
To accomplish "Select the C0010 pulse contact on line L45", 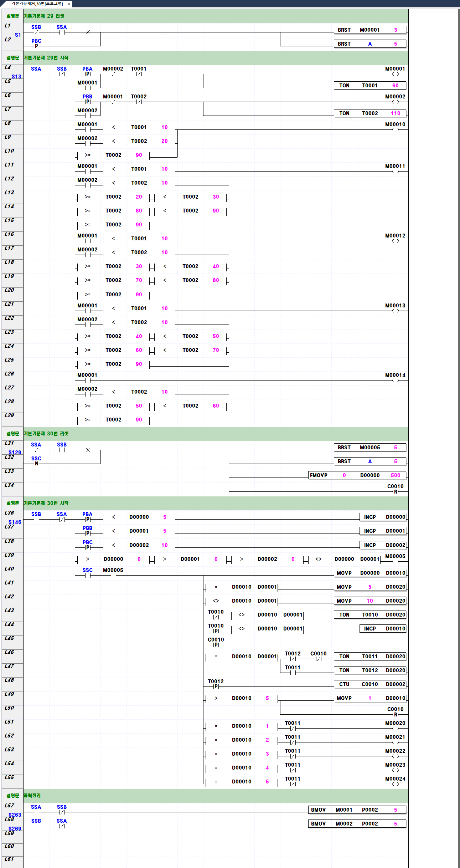I will (x=216, y=644).
